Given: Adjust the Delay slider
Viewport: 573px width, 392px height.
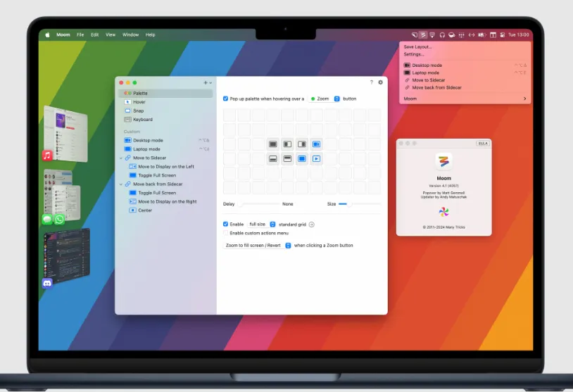Looking at the screenshot, I should pos(260,204).
